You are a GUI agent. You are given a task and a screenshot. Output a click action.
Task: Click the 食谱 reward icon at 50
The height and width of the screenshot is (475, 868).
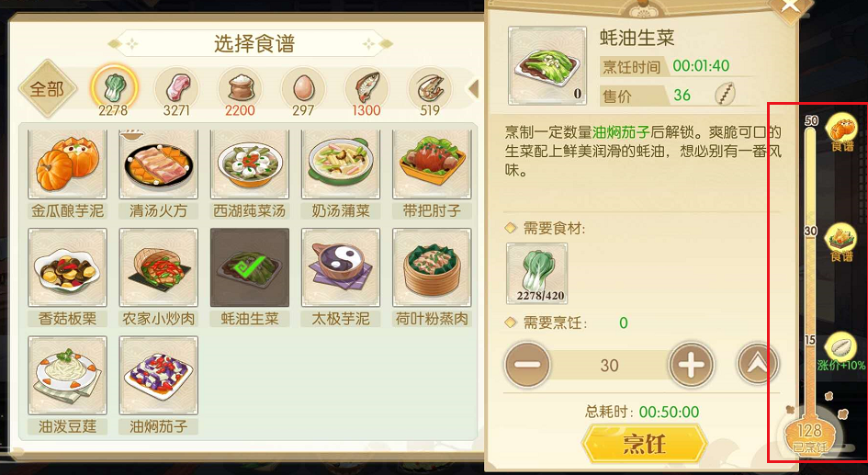(841, 131)
